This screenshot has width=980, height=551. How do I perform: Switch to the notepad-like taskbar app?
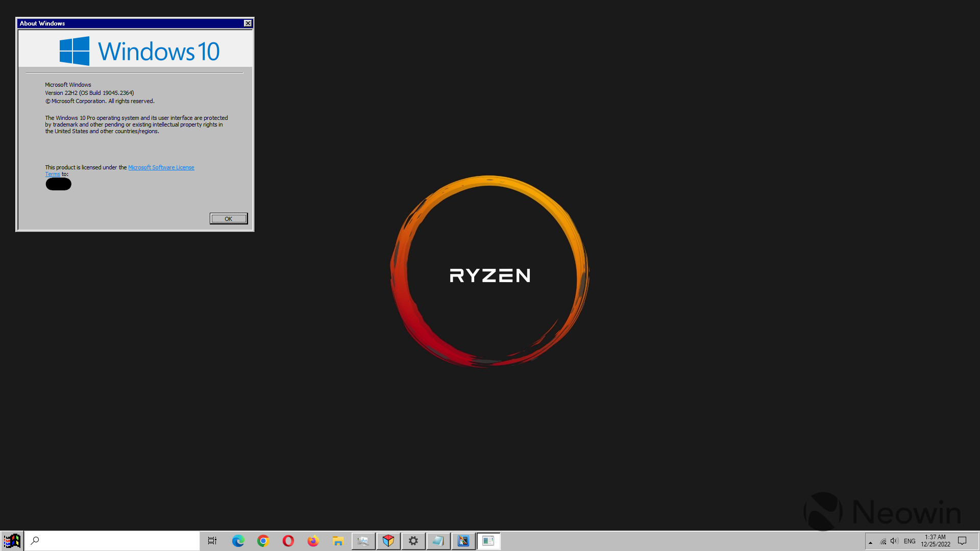pos(438,541)
